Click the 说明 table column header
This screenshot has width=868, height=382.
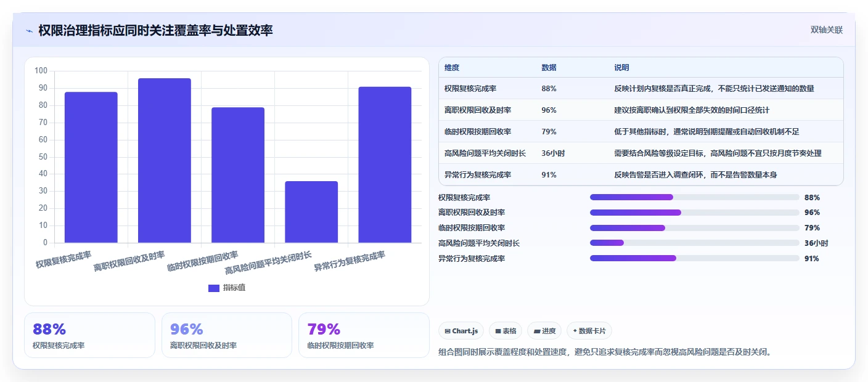pyautogui.click(x=621, y=68)
